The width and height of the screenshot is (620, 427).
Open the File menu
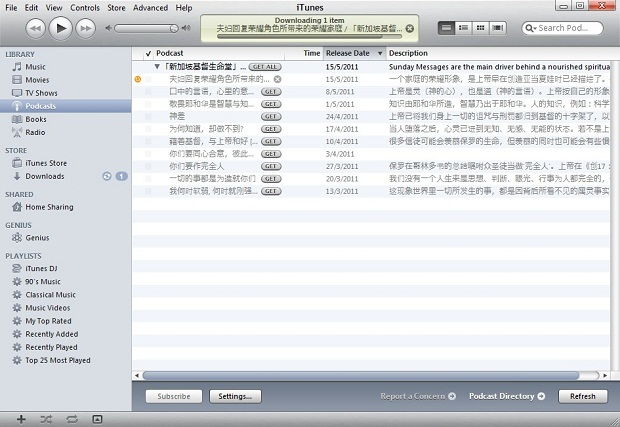tap(11, 8)
